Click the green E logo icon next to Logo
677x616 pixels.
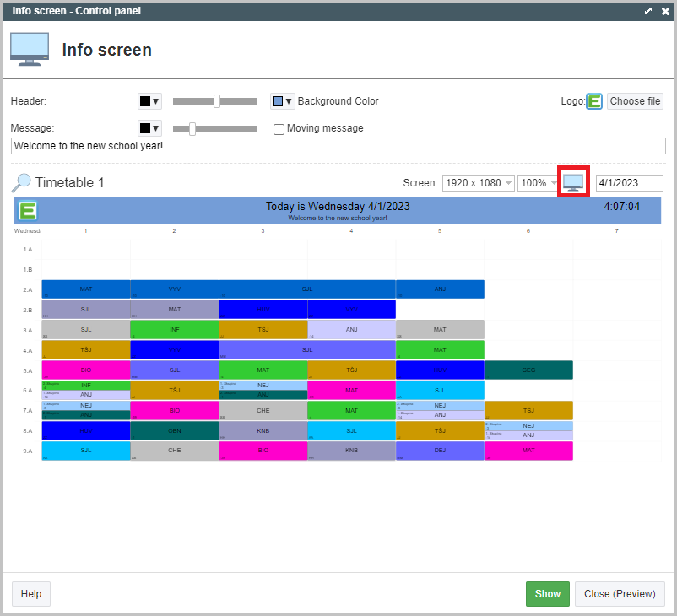pyautogui.click(x=594, y=101)
